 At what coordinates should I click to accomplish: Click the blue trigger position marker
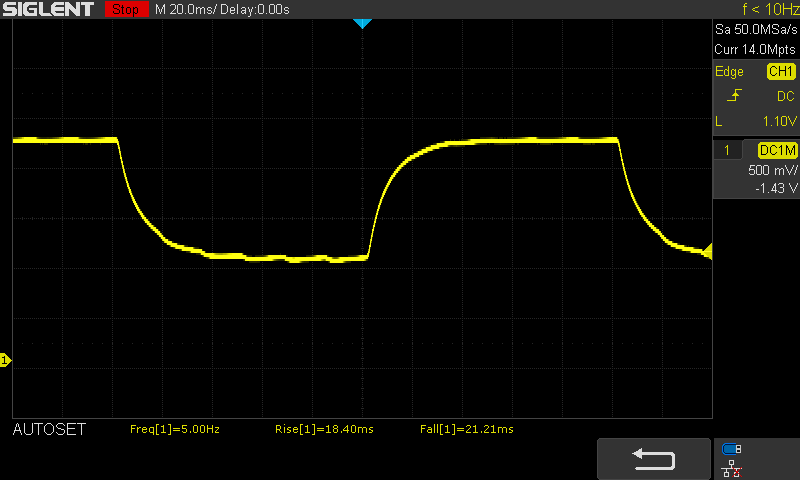click(362, 23)
